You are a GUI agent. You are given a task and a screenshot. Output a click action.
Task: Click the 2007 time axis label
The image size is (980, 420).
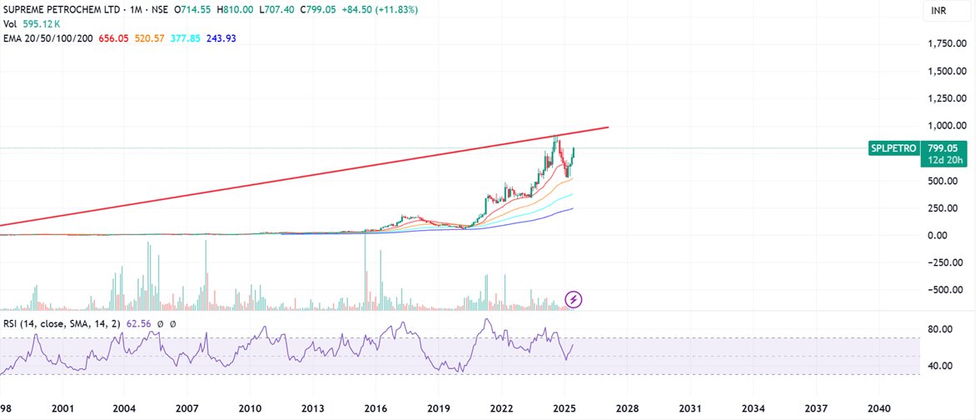point(187,407)
